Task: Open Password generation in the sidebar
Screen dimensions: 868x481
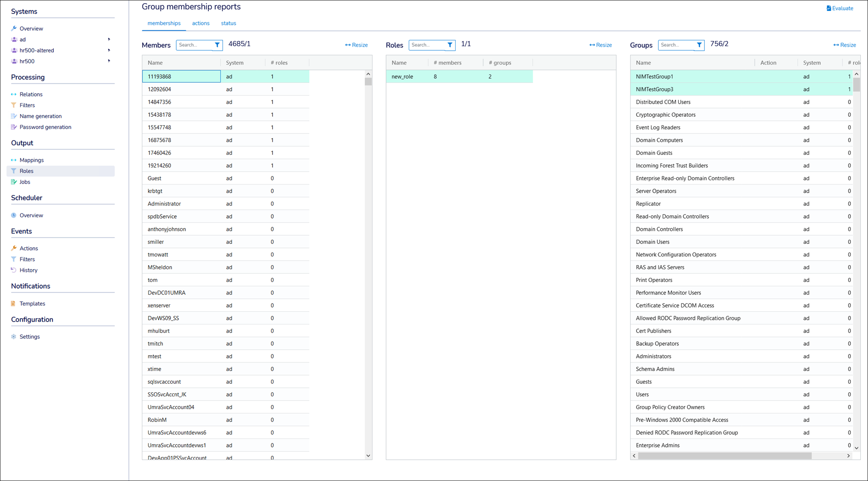Action: (45, 127)
